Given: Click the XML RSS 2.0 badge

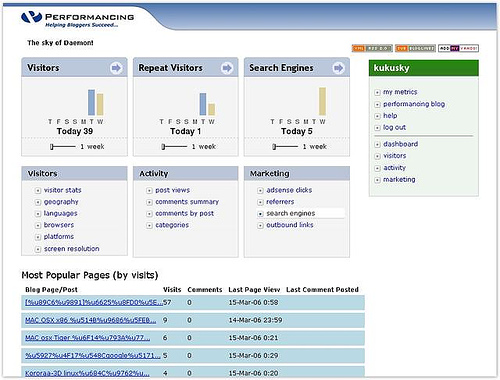Looking at the screenshot, I should pos(372,48).
